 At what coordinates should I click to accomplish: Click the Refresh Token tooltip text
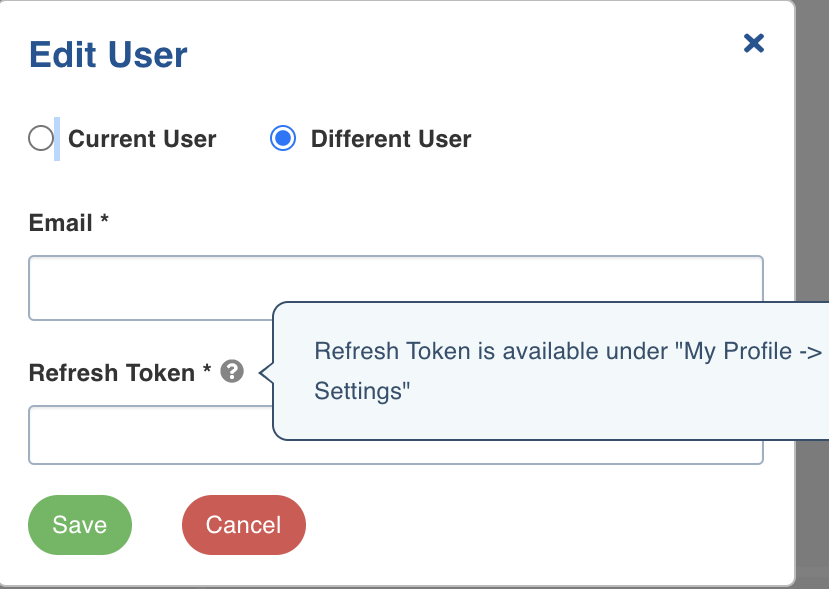(568, 371)
